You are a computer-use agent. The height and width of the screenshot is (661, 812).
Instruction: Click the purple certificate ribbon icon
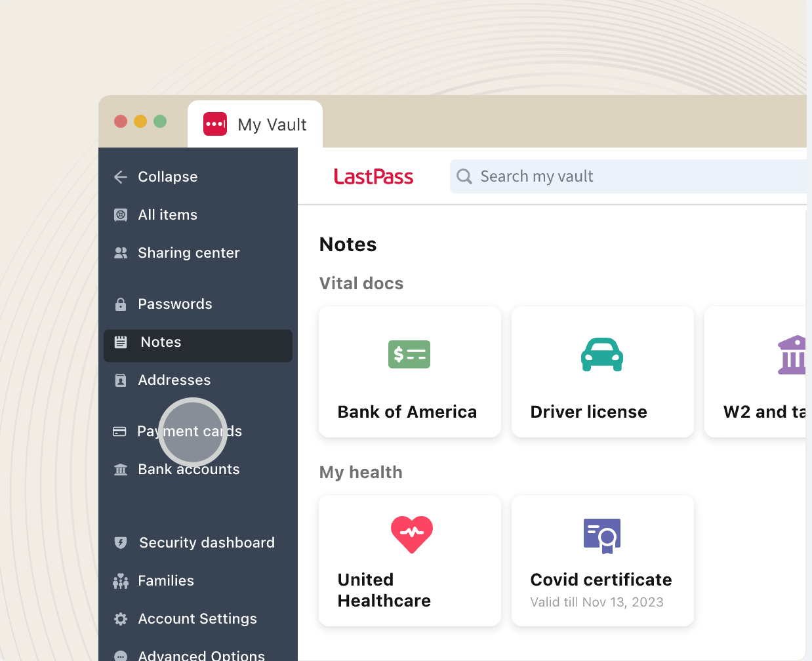pyautogui.click(x=602, y=536)
